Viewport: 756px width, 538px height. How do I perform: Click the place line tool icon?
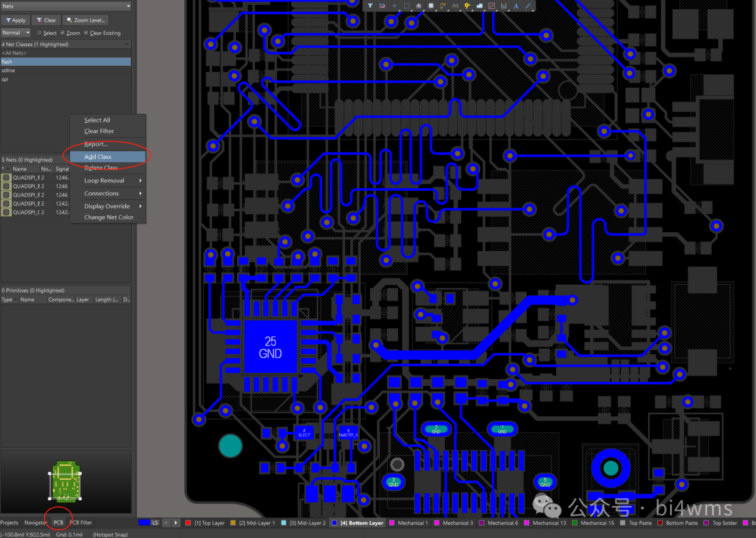tap(528, 6)
